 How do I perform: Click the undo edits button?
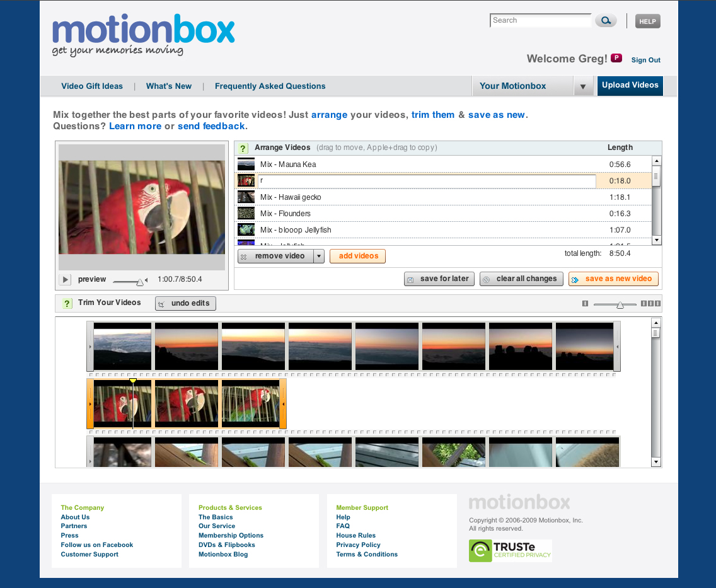coord(185,304)
